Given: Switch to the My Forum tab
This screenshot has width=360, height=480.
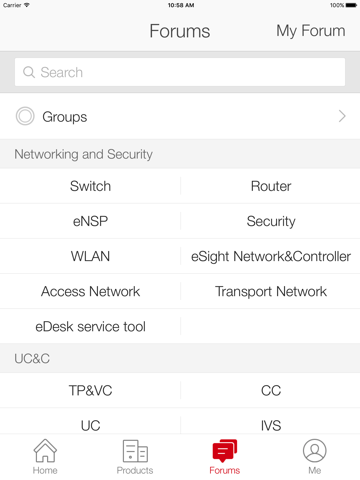Looking at the screenshot, I should click(311, 31).
